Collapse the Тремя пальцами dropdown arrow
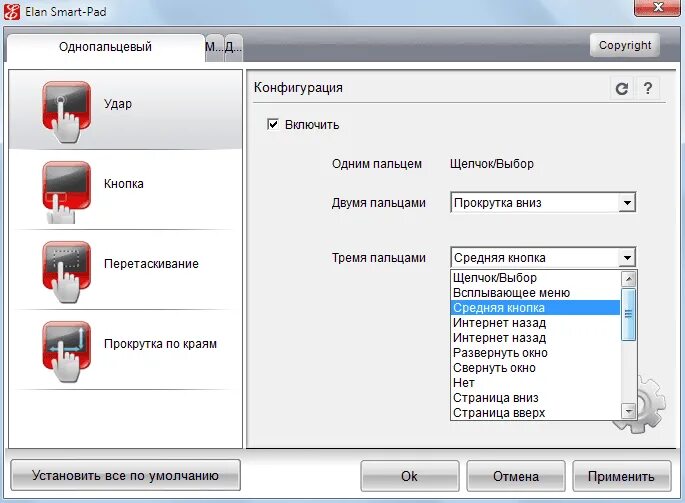This screenshot has width=685, height=503. click(x=627, y=258)
